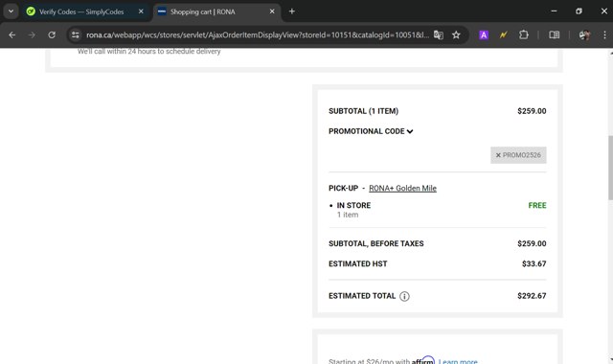Open the reading mode side panel icon

pyautogui.click(x=554, y=34)
